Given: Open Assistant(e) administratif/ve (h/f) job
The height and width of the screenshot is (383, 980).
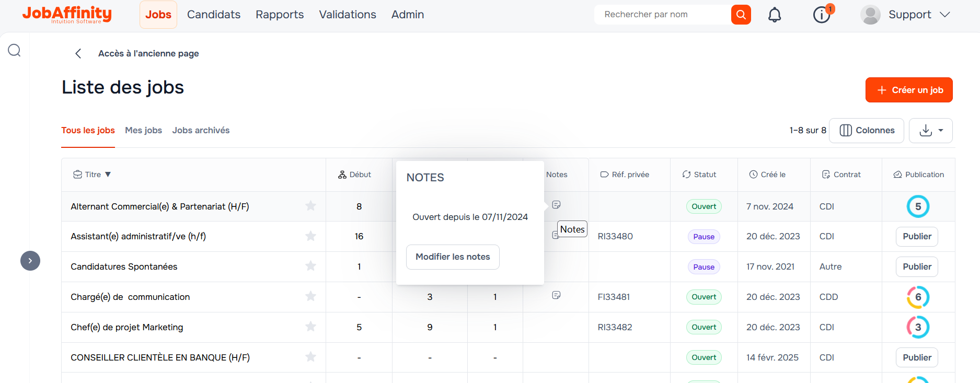Looking at the screenshot, I should (139, 236).
